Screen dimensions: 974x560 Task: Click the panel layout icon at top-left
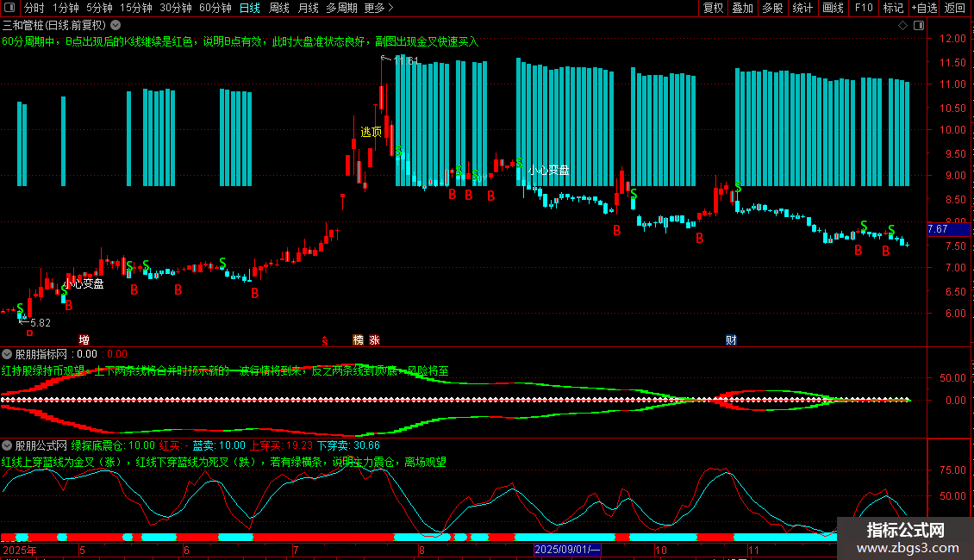click(9, 8)
